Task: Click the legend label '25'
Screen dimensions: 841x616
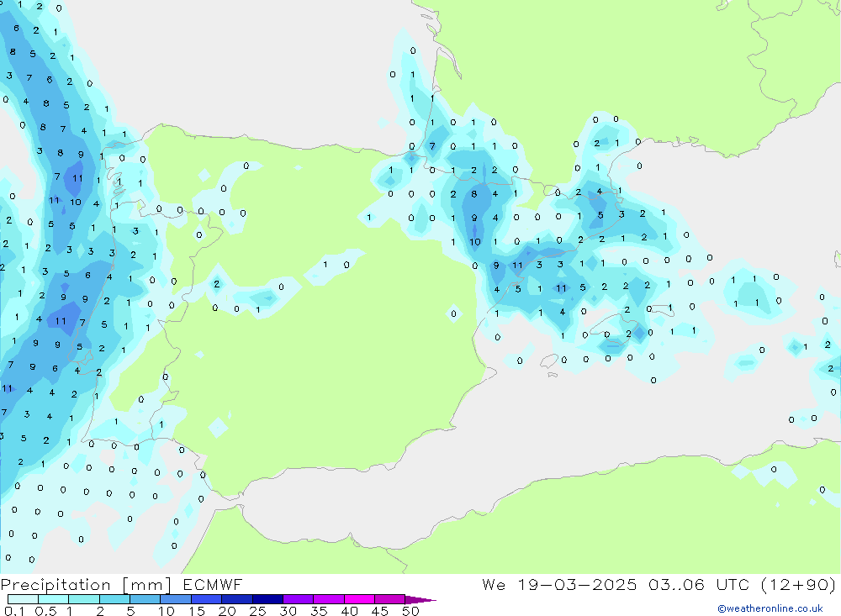Action: (x=257, y=611)
